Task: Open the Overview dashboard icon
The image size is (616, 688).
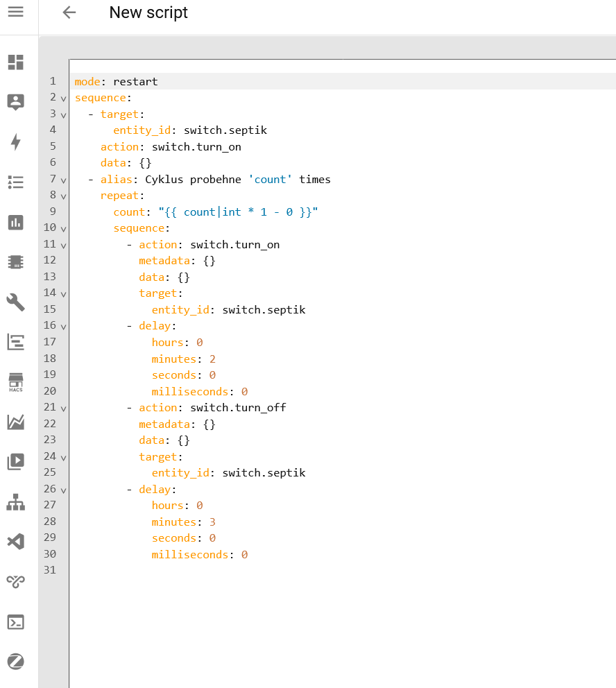Action: pyautogui.click(x=15, y=62)
